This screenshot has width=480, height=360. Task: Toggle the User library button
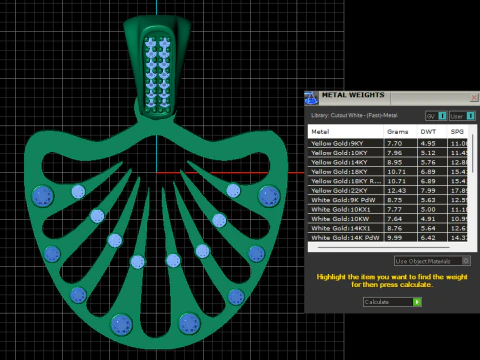tap(462, 116)
